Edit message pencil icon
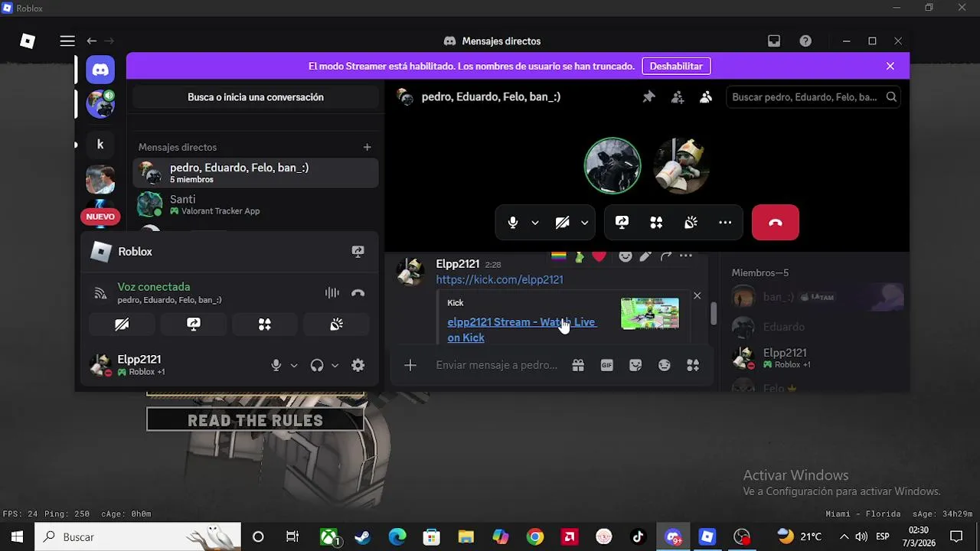This screenshot has height=551, width=980. (645, 256)
